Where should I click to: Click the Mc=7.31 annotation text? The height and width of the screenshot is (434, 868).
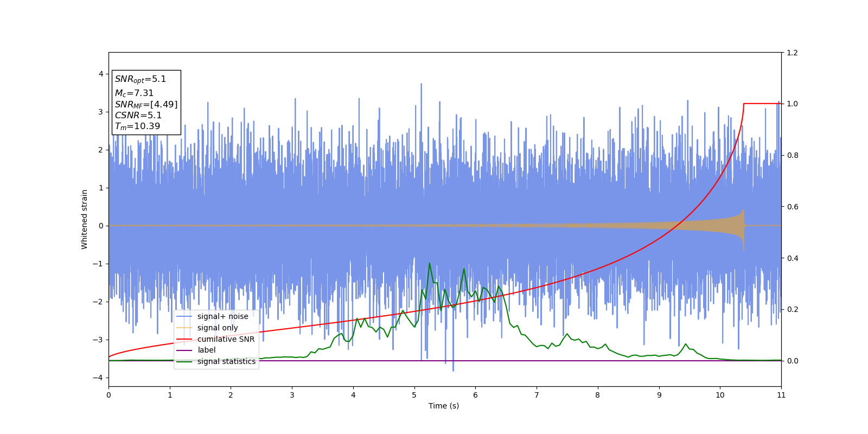tap(134, 93)
